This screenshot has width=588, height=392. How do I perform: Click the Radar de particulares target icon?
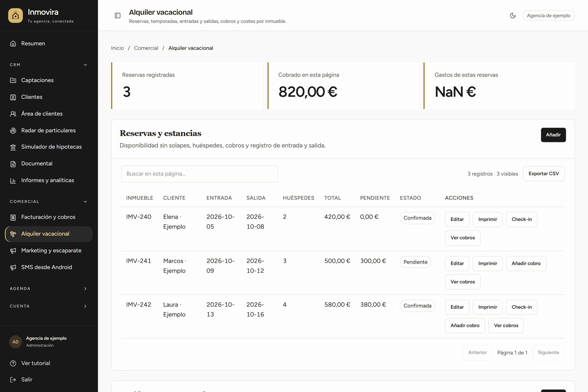pyautogui.click(x=13, y=130)
